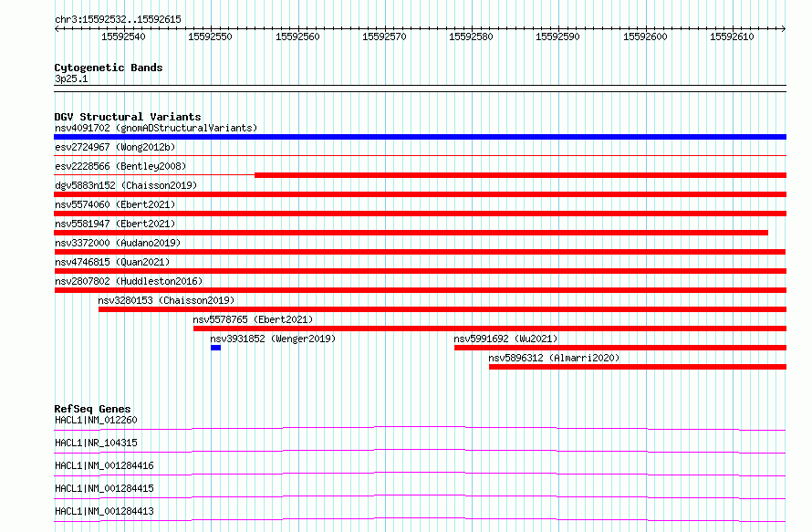Open HACL1|NR_104315 transcript
Image resolution: width=812 pixels, height=532 pixels.
tap(96, 443)
